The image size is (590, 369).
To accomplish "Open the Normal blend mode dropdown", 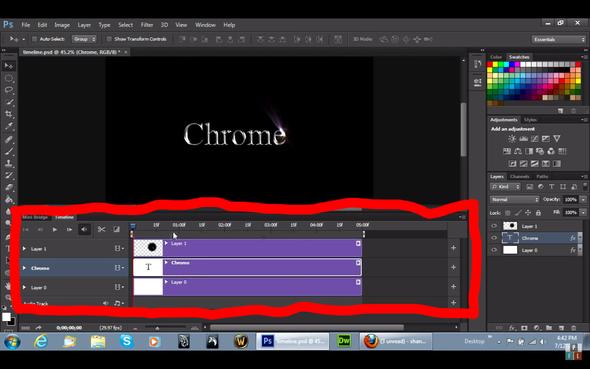I will (x=515, y=199).
